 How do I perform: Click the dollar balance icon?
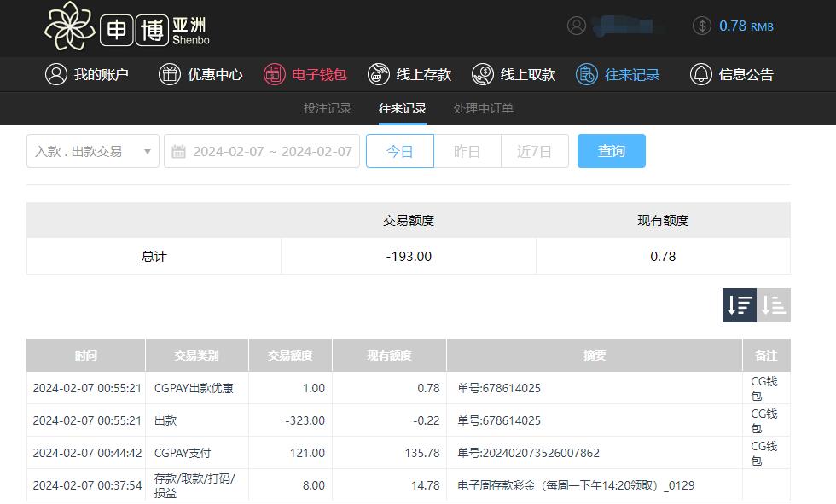coord(701,26)
